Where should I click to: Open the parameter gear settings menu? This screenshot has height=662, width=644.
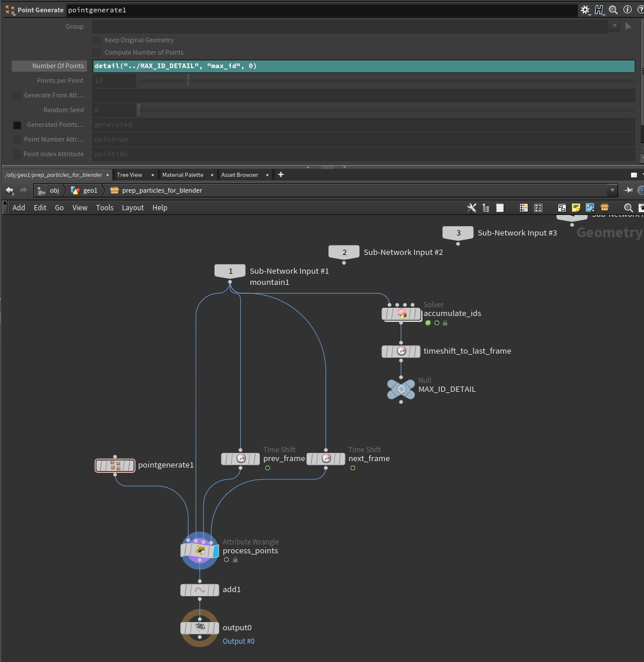585,10
